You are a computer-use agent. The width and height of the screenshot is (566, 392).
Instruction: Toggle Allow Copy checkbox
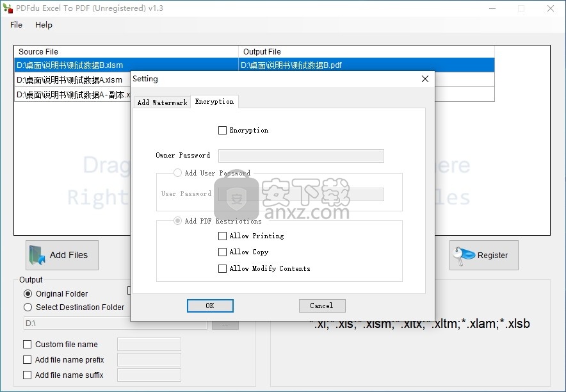coord(223,252)
